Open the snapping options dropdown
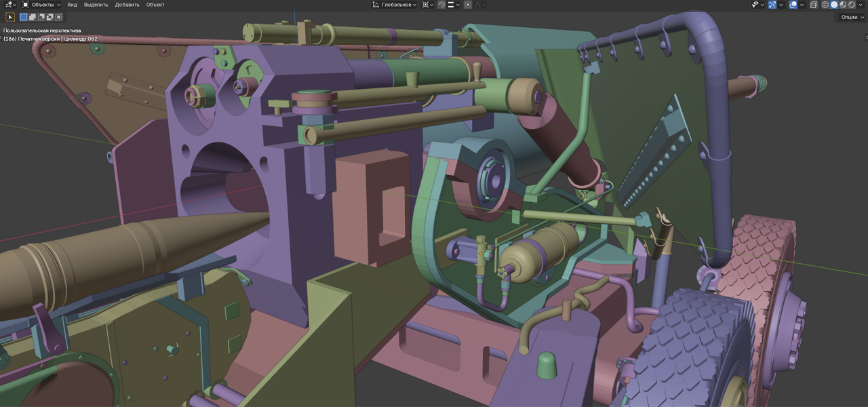The image size is (868, 407). tap(453, 5)
